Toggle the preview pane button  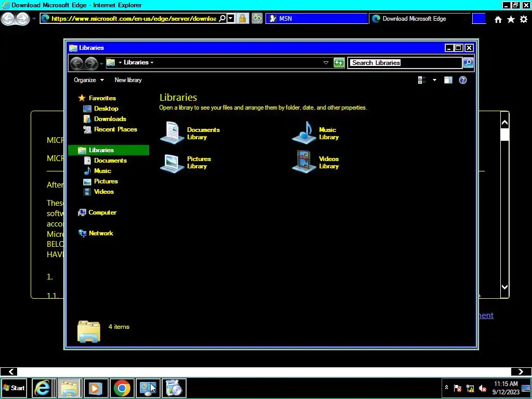[448, 80]
